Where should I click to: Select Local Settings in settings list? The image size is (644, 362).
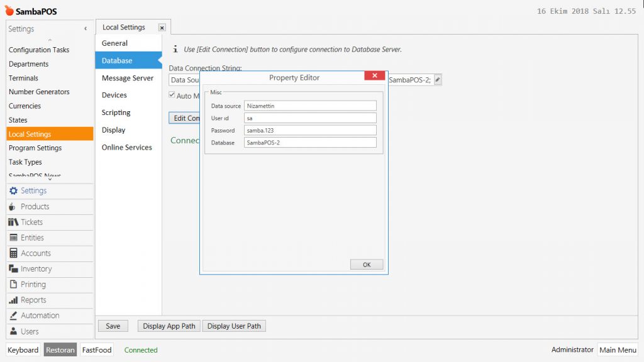[50, 134]
